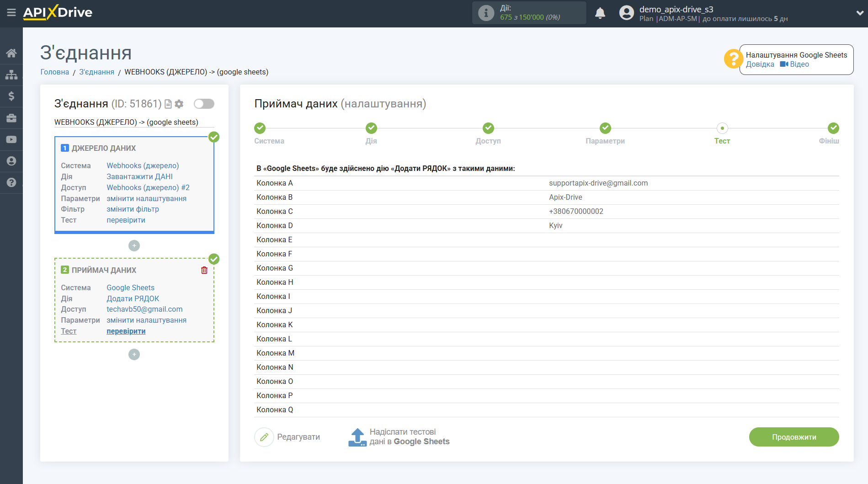Open the user profile sidebar icon
Screen dimensions: 868x484
11,161
